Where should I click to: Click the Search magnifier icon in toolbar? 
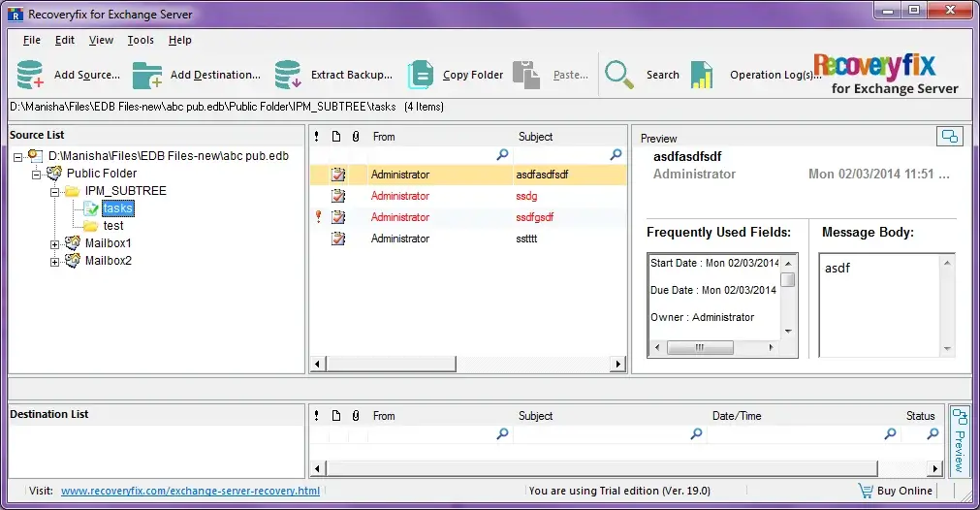[618, 75]
